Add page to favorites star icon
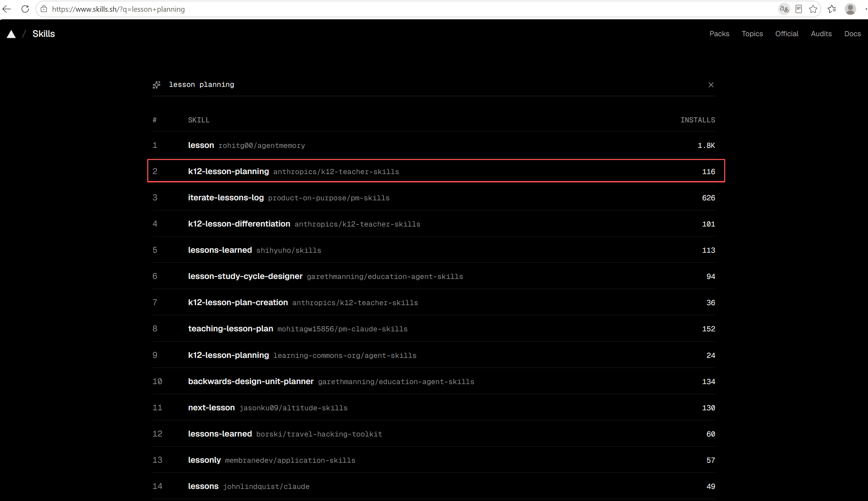Viewport: 868px width, 501px height. (813, 9)
